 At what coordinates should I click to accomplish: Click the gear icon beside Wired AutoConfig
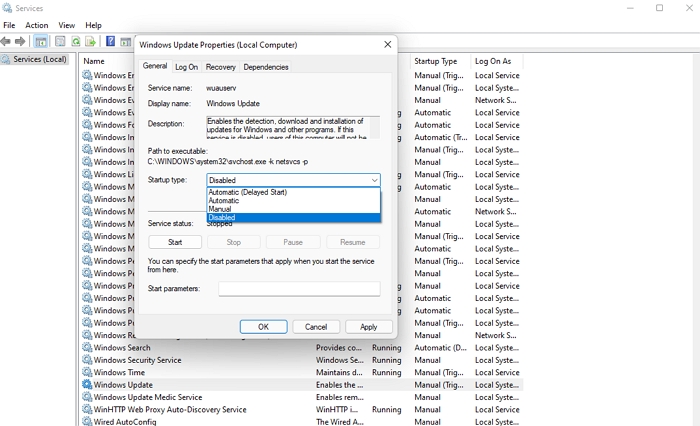pos(87,421)
